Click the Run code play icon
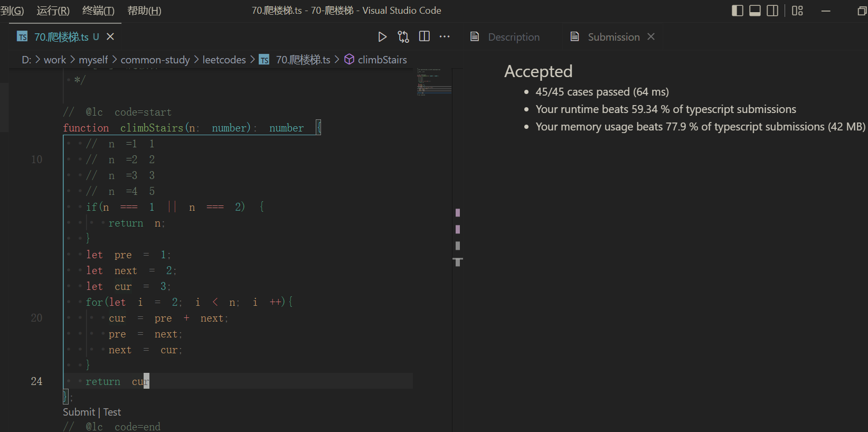The height and width of the screenshot is (432, 868). pyautogui.click(x=382, y=36)
